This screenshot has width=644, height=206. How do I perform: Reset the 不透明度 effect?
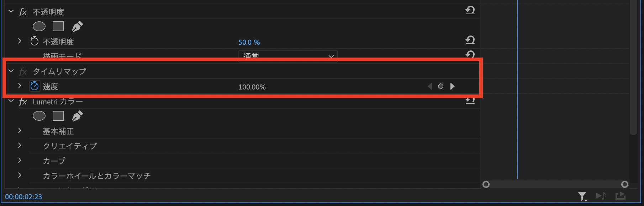470,10
